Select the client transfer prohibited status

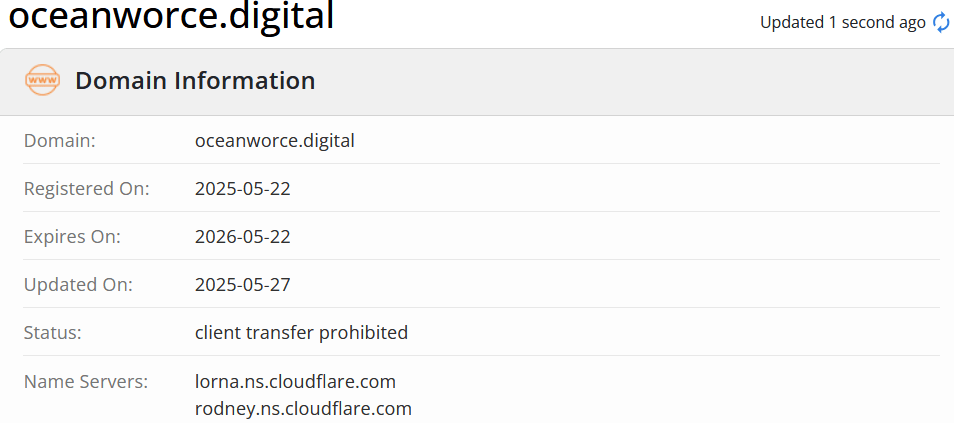pyautogui.click(x=301, y=333)
